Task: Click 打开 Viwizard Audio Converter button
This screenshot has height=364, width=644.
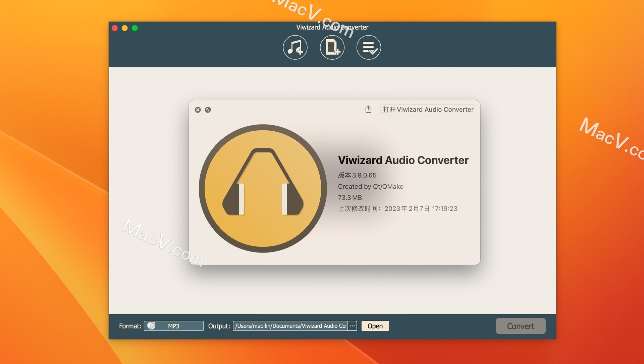Action: [x=428, y=109]
